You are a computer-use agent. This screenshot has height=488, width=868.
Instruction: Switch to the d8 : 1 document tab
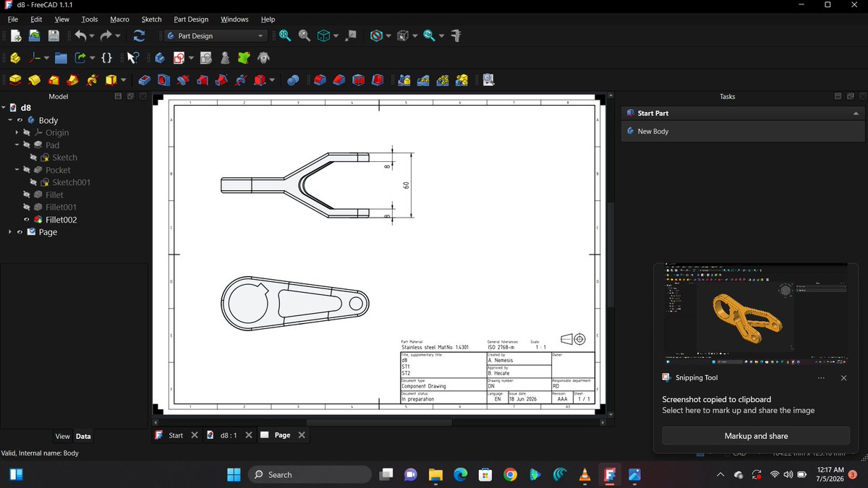[229, 435]
